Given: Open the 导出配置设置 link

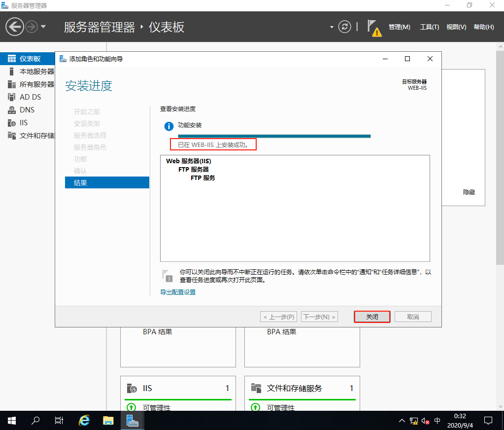Looking at the screenshot, I should tap(178, 292).
